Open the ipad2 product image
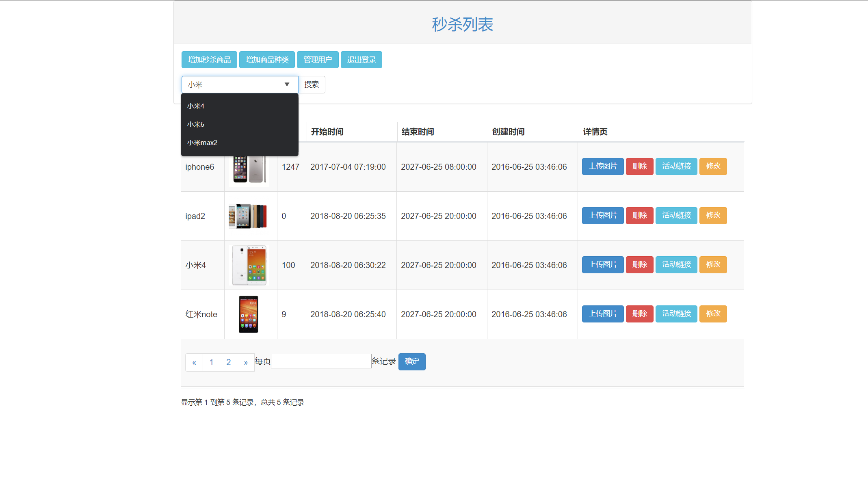Screen dimensions: 868x478 [248, 216]
